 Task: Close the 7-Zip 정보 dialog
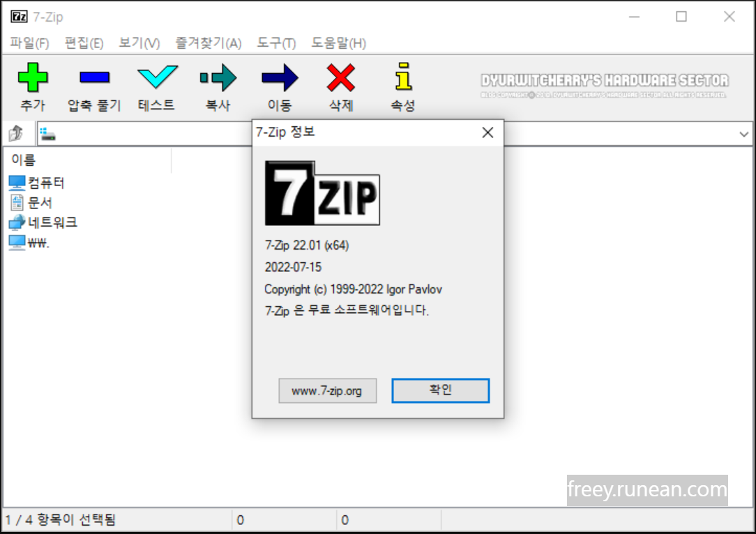tap(487, 132)
